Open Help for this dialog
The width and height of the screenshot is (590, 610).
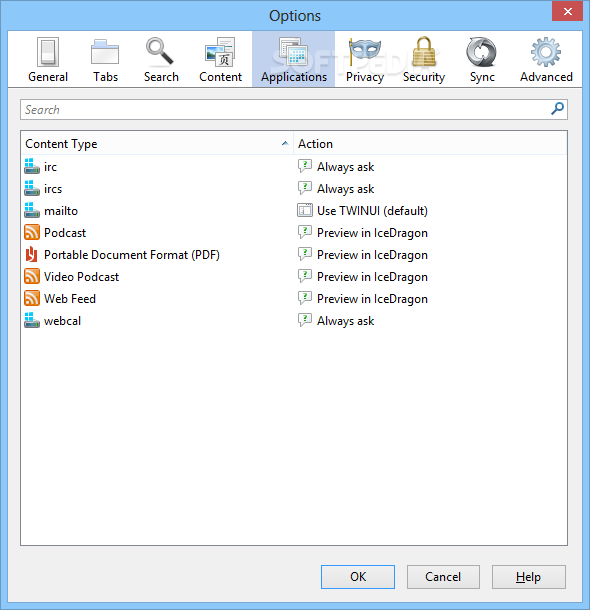[529, 577]
